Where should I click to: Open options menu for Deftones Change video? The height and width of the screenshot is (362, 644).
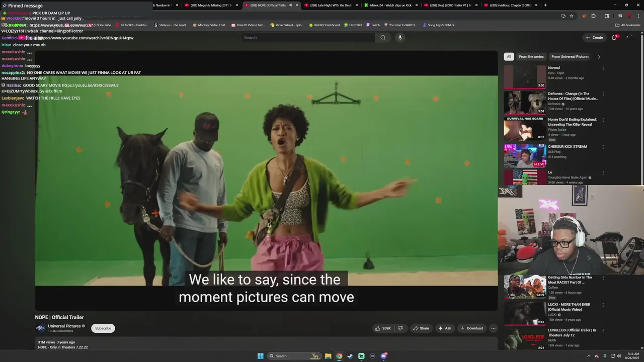pos(603,94)
